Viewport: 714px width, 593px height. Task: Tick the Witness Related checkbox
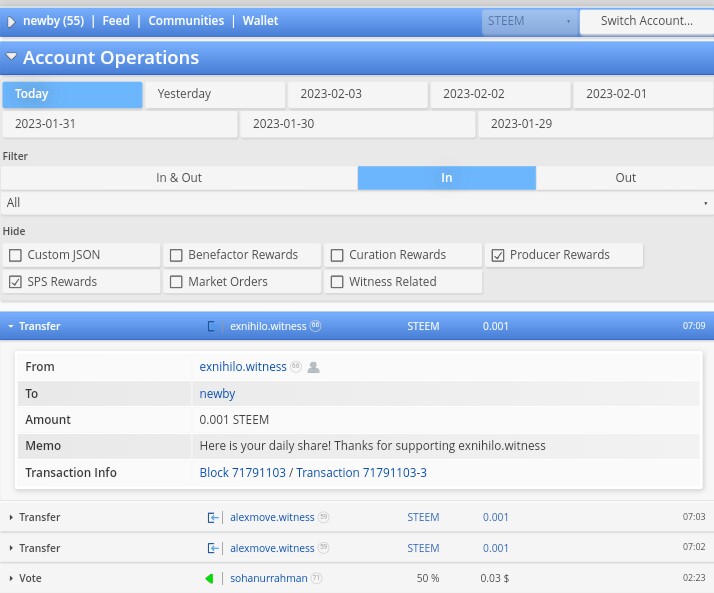[x=337, y=282]
